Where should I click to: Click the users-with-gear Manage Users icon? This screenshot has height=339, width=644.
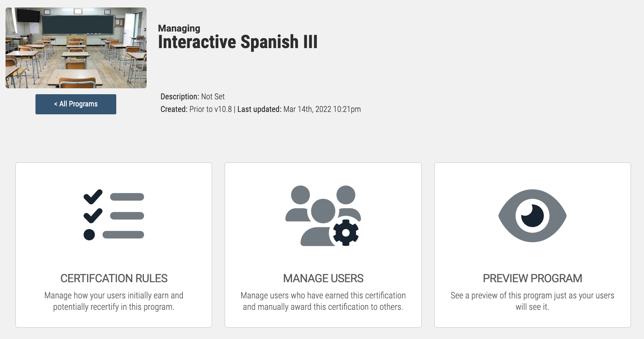coord(323,216)
